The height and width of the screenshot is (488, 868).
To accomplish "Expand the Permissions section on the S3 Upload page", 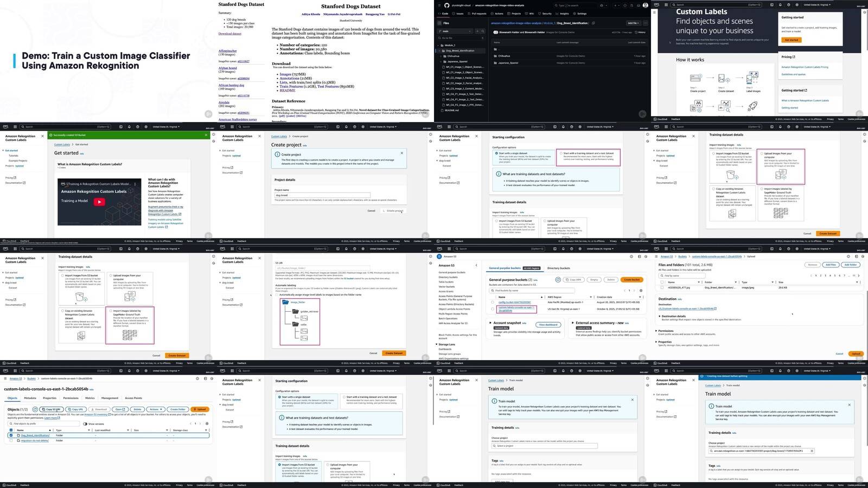I will coord(656,331).
